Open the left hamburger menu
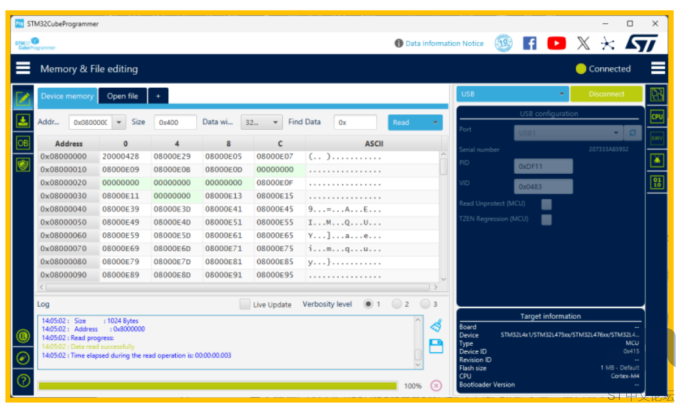Screen dimensions: 684x411 23,68
